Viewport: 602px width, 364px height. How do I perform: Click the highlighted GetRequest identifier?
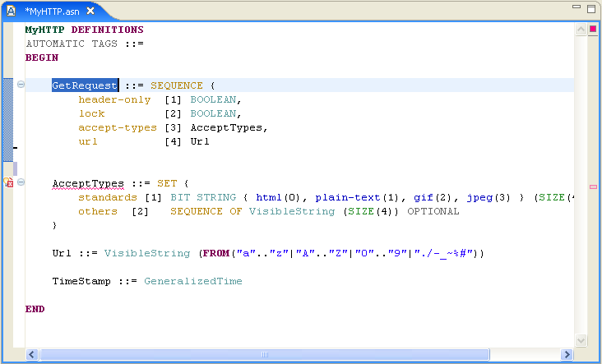pos(85,85)
